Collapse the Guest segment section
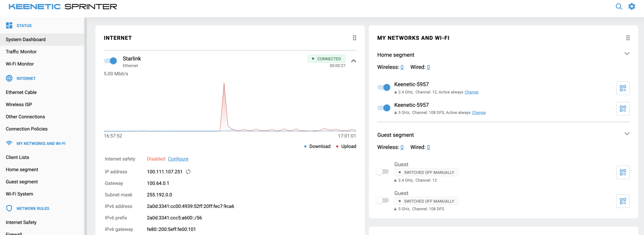Screen dimensions: 644x235 coord(627,134)
